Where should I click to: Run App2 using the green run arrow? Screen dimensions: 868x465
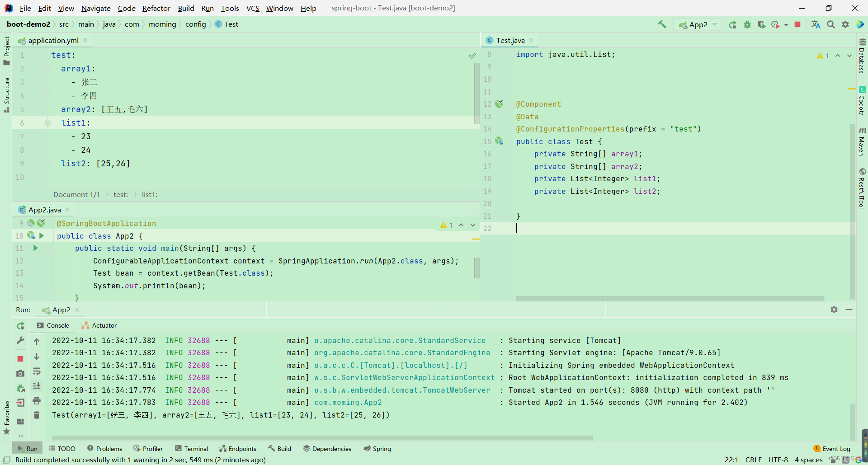coord(733,24)
